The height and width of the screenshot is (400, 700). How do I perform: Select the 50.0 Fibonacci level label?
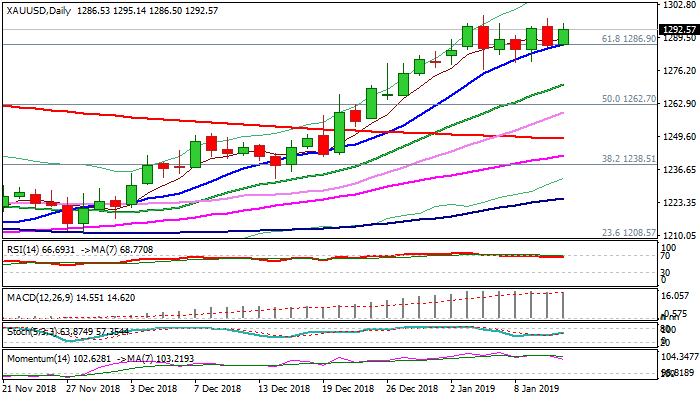coord(627,99)
